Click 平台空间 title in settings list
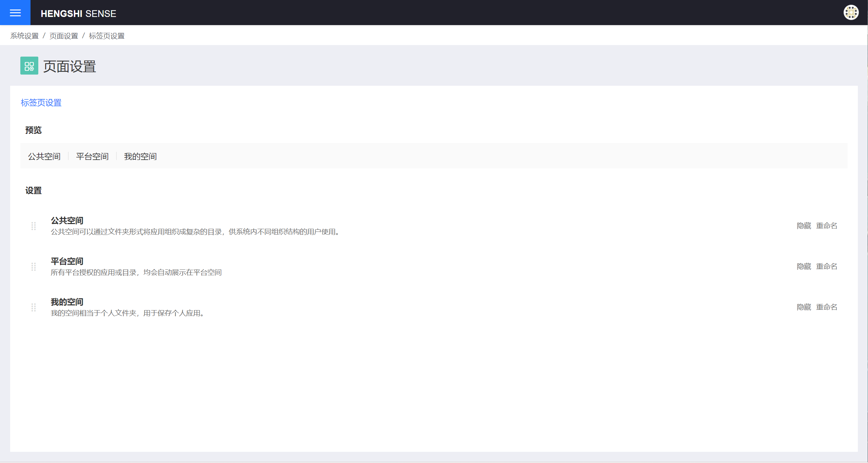 tap(67, 261)
